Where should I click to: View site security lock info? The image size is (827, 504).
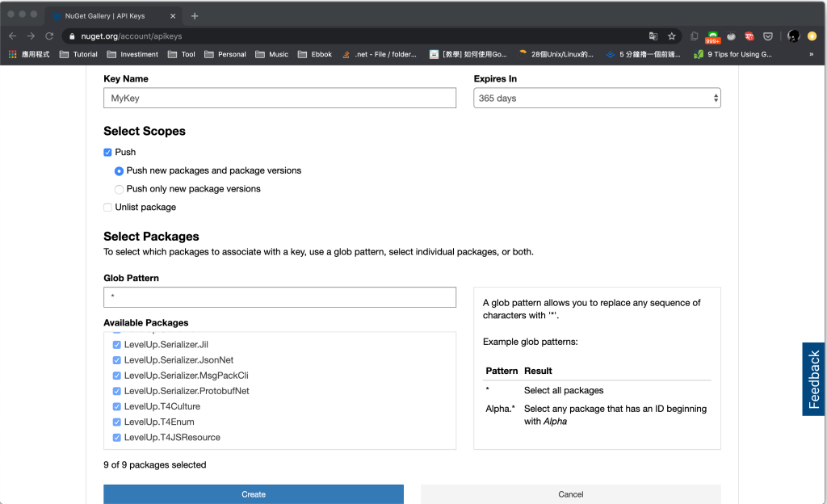72,36
